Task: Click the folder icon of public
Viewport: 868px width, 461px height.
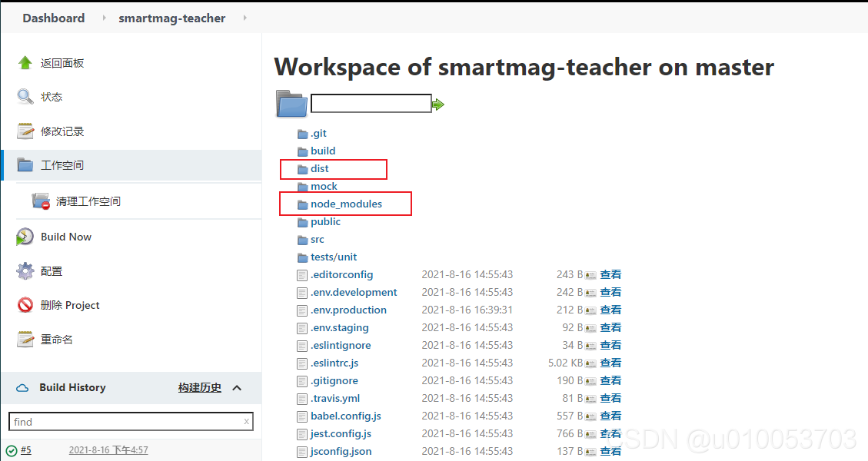Action: point(302,223)
